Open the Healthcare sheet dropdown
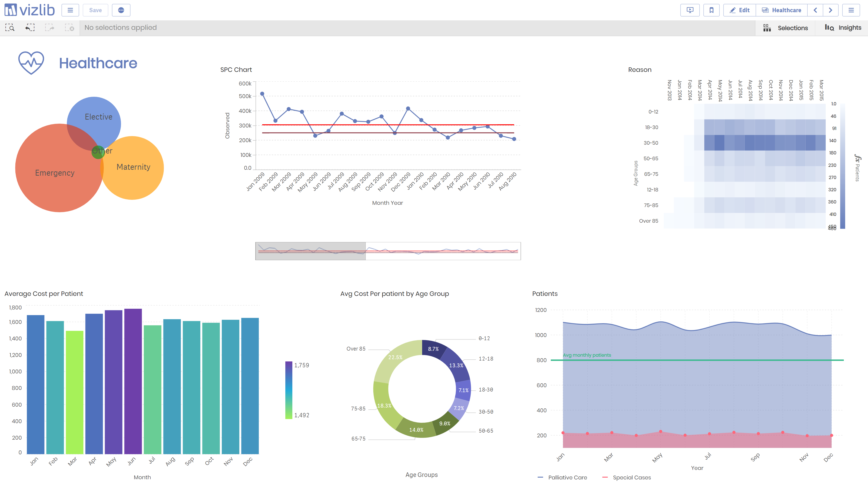The width and height of the screenshot is (868, 488). point(781,10)
